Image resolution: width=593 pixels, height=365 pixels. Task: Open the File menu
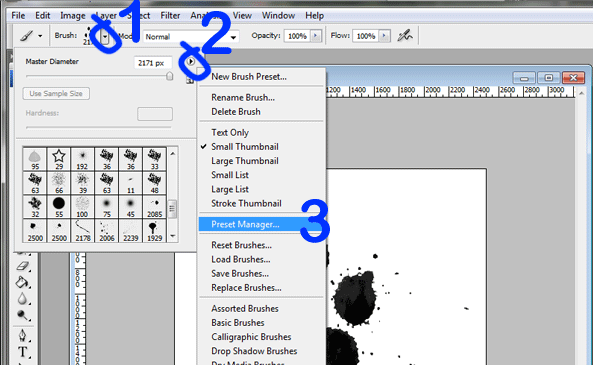18,16
